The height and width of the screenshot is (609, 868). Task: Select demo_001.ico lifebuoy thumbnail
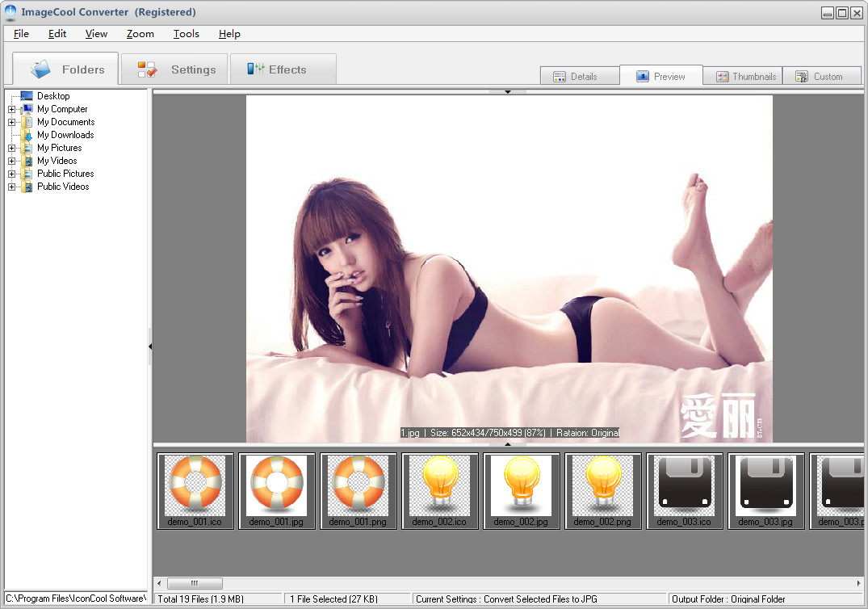[195, 490]
